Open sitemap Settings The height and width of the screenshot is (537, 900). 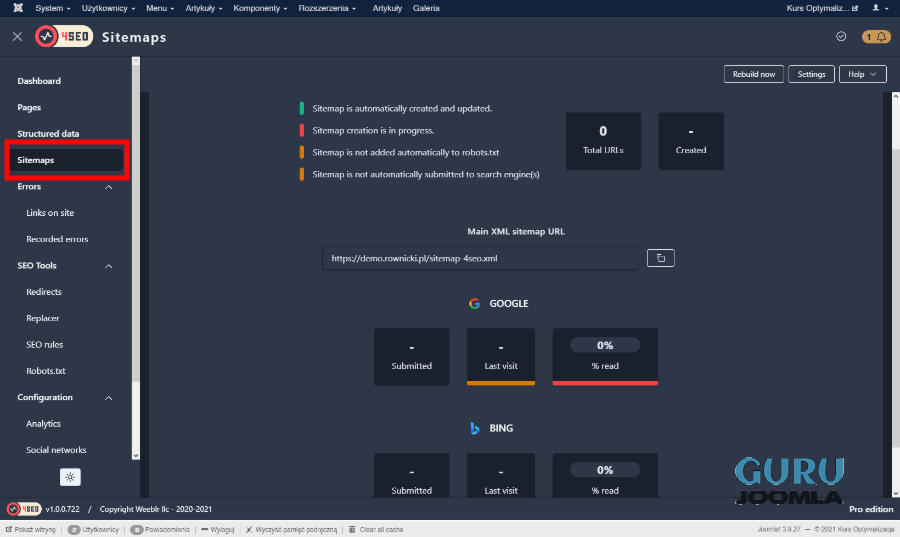click(811, 74)
